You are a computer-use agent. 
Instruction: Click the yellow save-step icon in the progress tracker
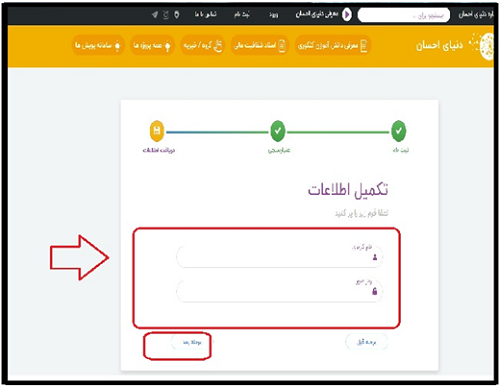[157, 131]
